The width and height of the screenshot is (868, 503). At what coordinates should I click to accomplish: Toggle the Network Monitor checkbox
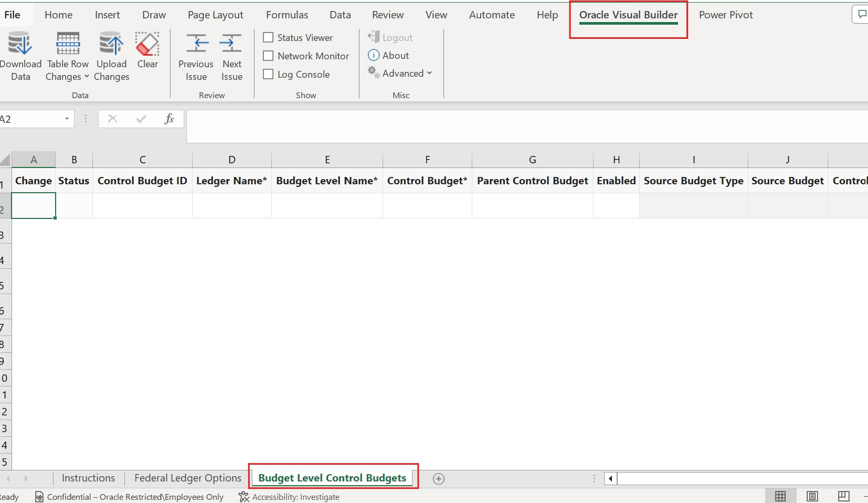268,56
